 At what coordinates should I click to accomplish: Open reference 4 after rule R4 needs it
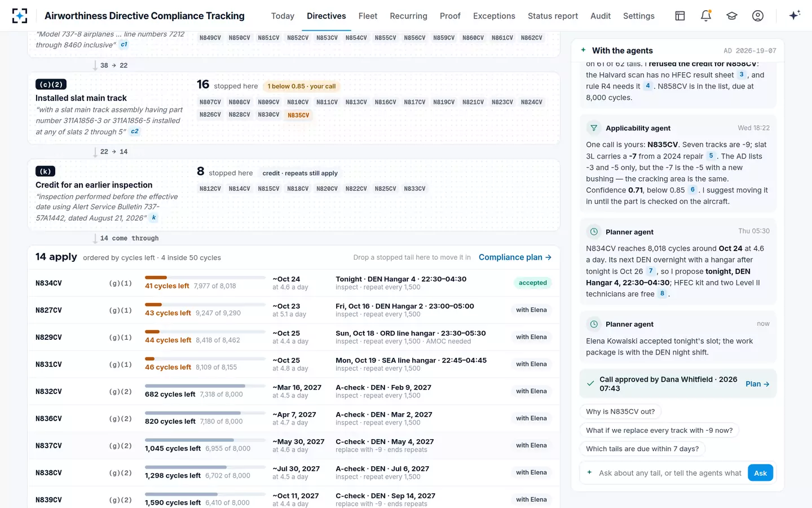coord(648,86)
